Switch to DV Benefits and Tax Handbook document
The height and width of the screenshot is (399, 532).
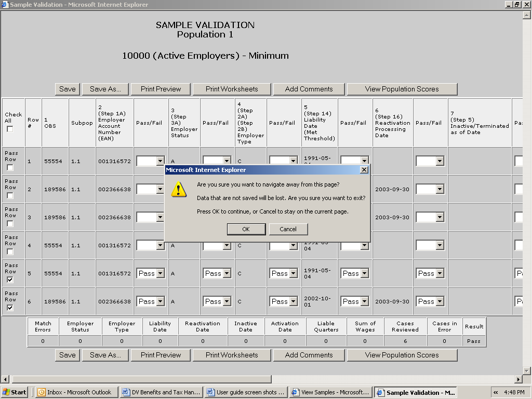[161, 392]
